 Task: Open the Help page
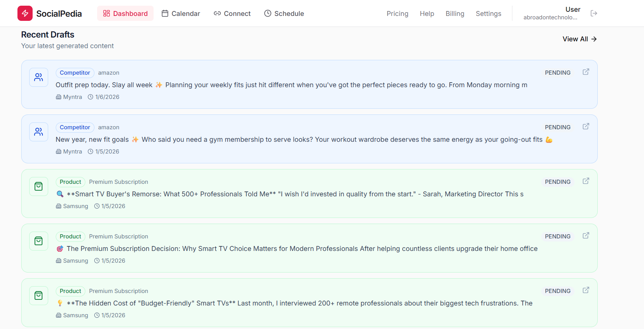coord(427,14)
